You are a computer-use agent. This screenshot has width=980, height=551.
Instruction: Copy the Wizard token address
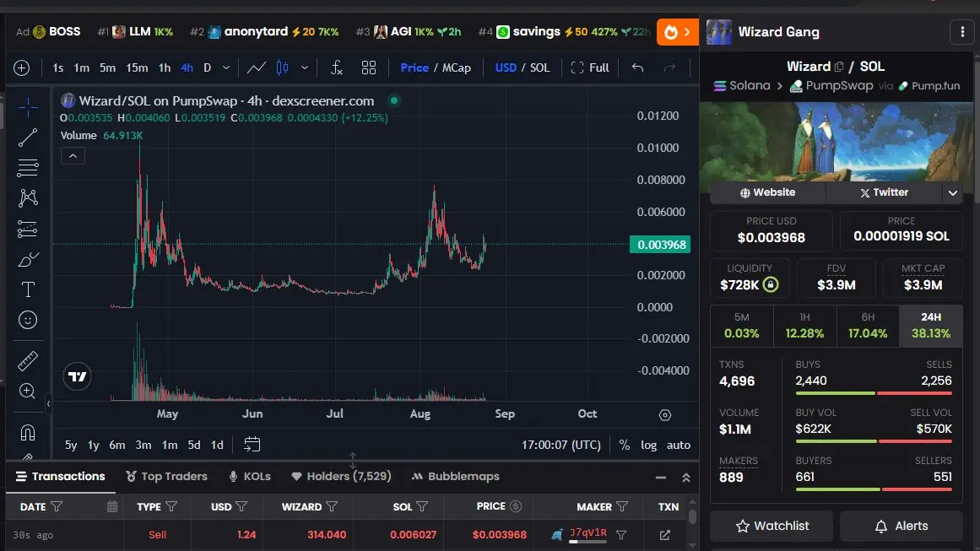point(839,66)
